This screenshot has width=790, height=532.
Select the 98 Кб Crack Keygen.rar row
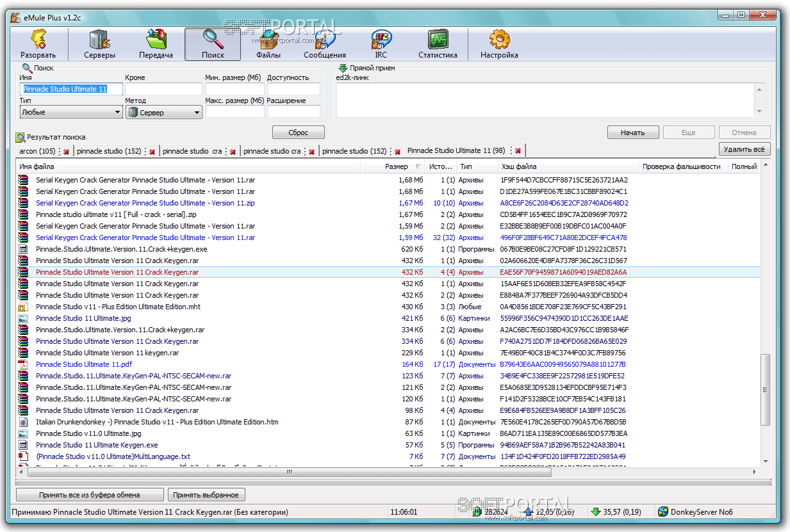[x=388, y=410]
